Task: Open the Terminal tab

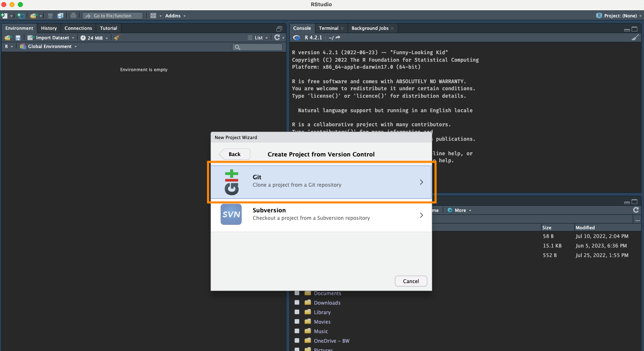Action: [x=328, y=28]
